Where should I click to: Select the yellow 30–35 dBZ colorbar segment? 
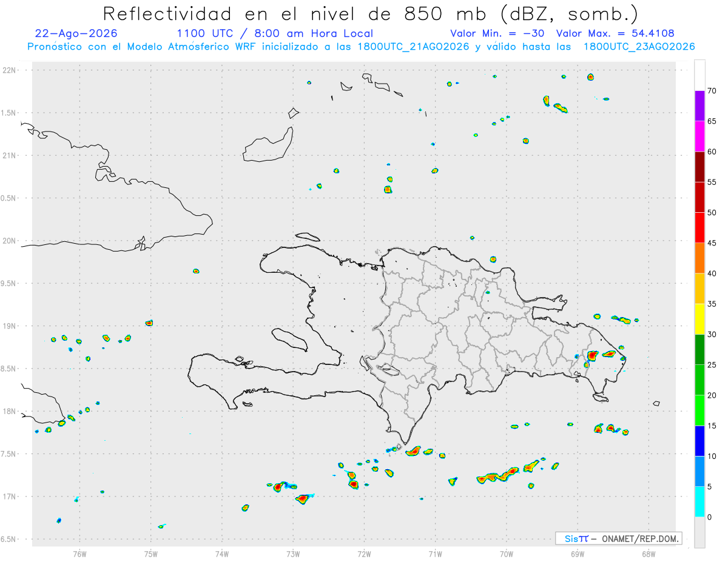coord(699,319)
